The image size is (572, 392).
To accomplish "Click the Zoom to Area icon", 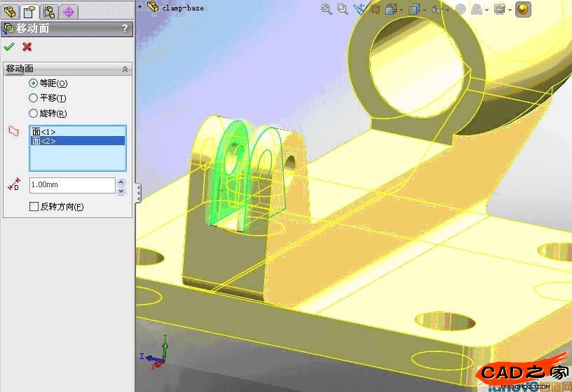I will click(343, 9).
